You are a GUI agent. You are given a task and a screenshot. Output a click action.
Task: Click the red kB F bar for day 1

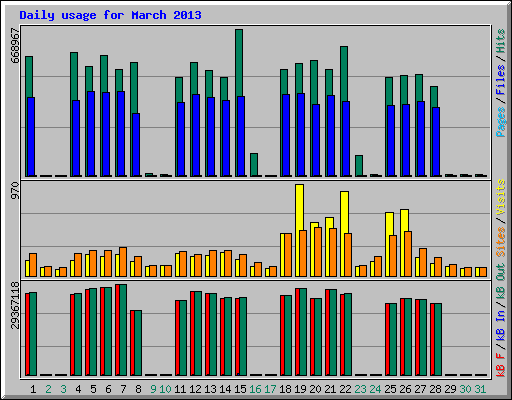click(x=27, y=334)
